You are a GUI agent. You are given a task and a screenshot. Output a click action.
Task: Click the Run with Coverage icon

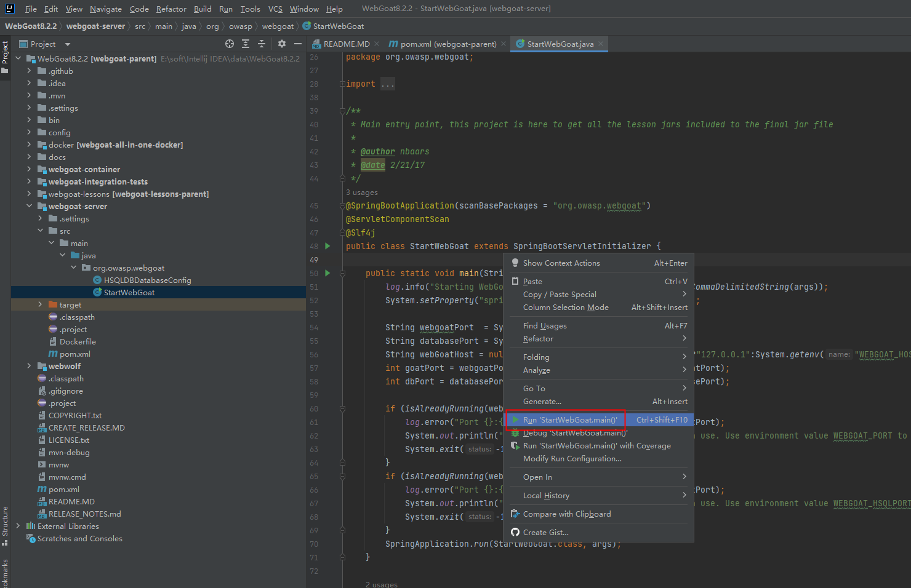pos(515,446)
